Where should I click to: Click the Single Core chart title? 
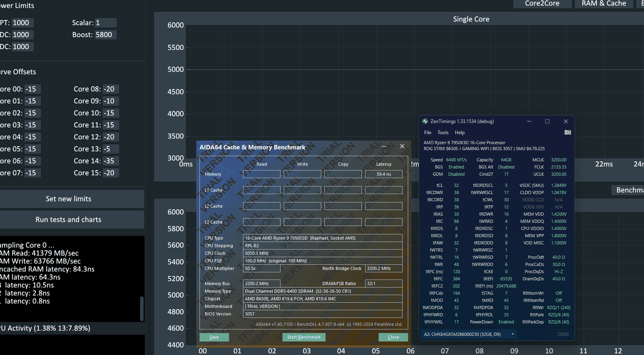(471, 19)
